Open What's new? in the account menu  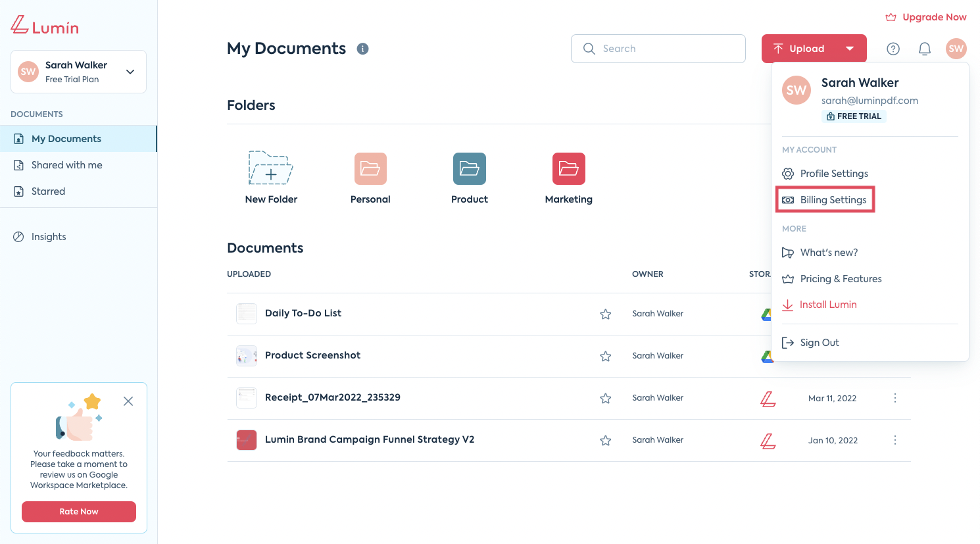[820, 253]
